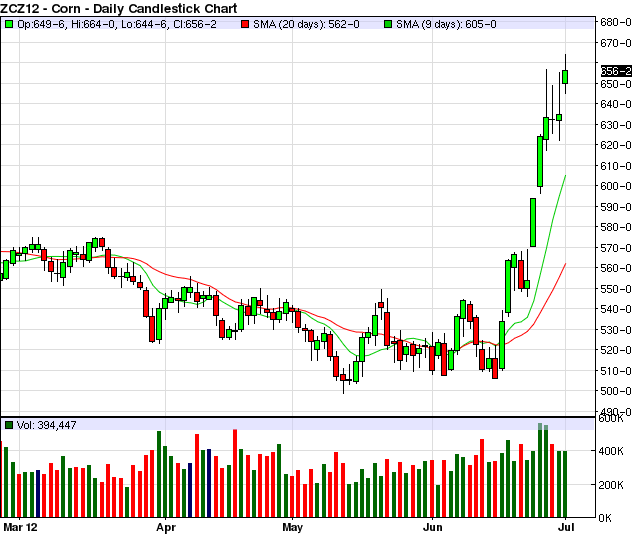The height and width of the screenshot is (536, 640).
Task: Click the Jun date axis label
Action: (433, 527)
